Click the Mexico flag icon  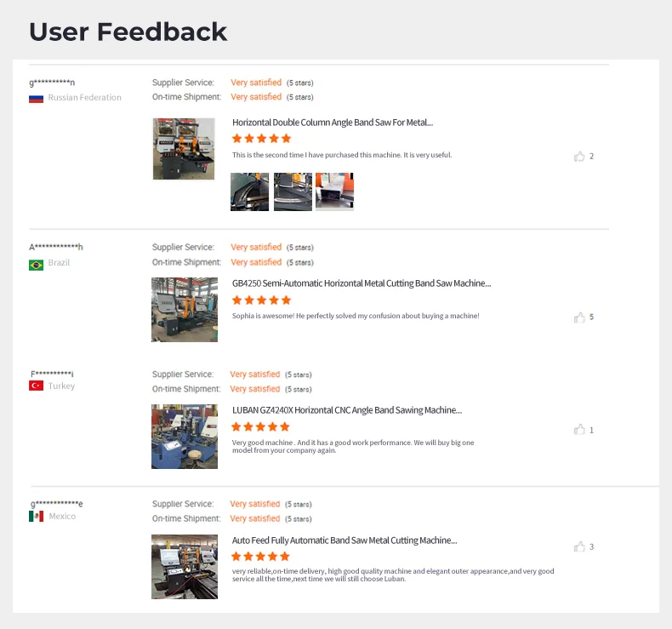pyautogui.click(x=36, y=516)
